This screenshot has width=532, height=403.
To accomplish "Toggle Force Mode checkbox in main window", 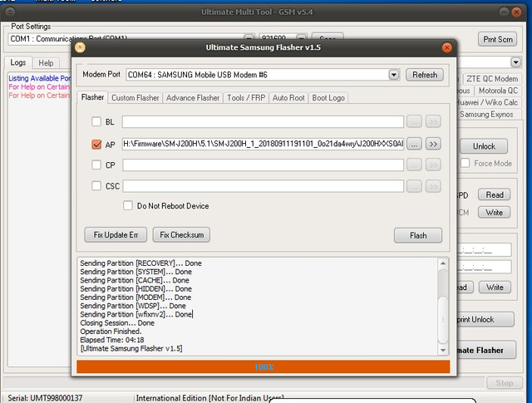I will 465,163.
